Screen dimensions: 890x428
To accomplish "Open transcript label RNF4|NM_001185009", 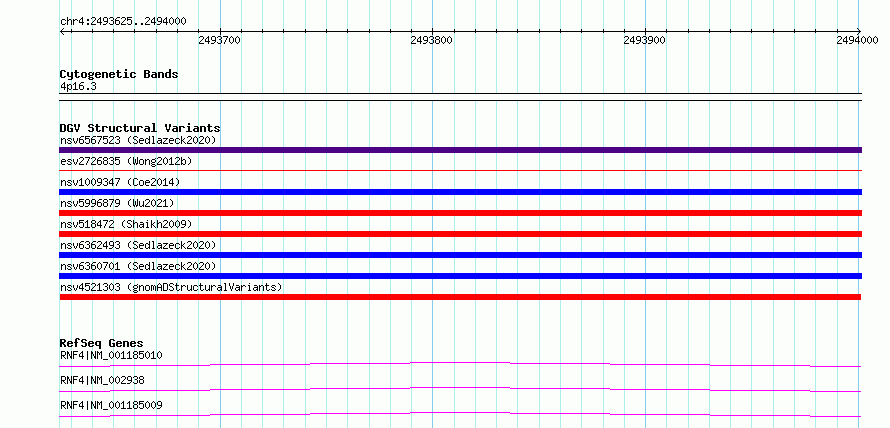I will tap(111, 405).
